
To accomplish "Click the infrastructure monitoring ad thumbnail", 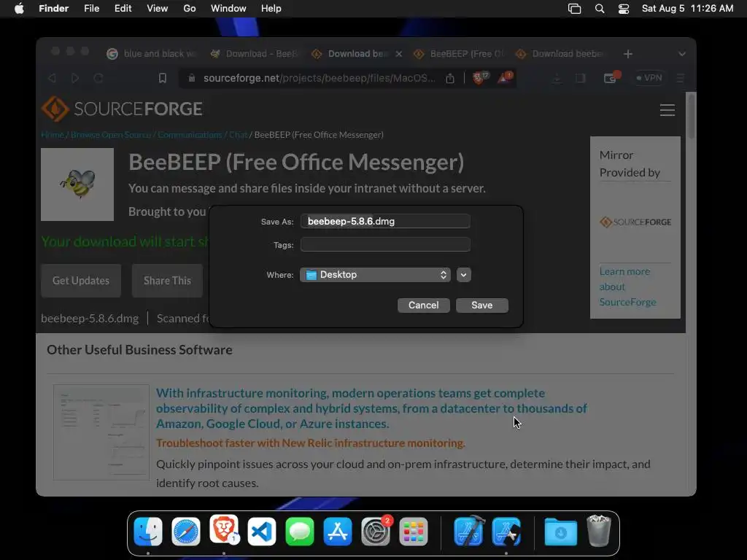I will pyautogui.click(x=101, y=432).
